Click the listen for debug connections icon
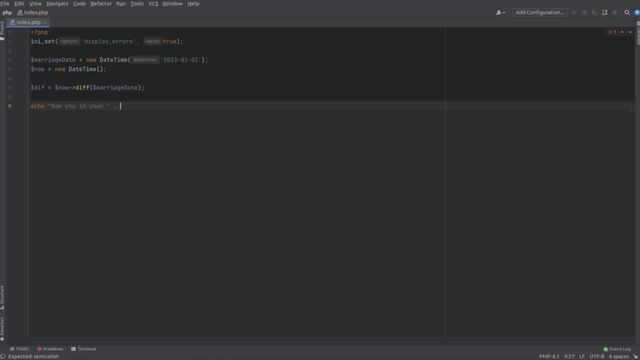This screenshot has height=360, width=640. [x=604, y=13]
